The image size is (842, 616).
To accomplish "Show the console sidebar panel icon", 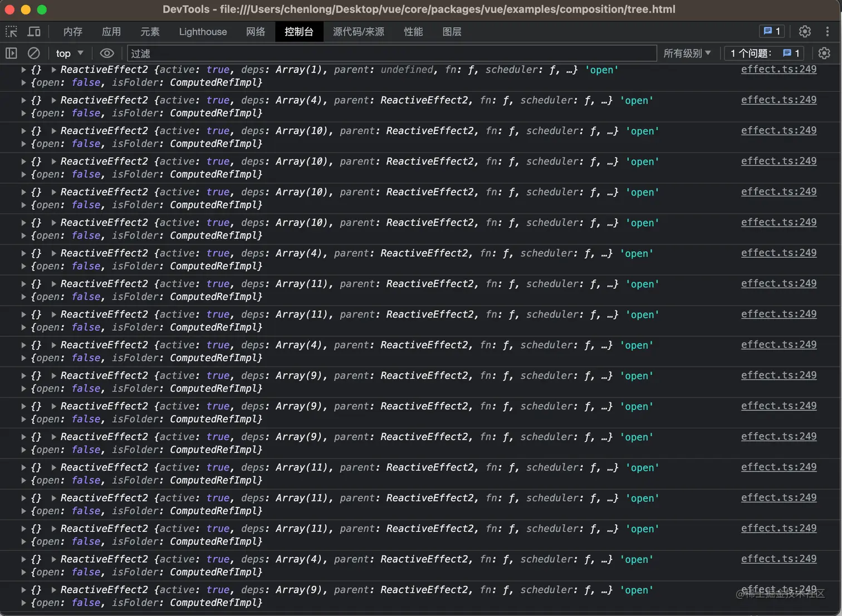I will 11,53.
